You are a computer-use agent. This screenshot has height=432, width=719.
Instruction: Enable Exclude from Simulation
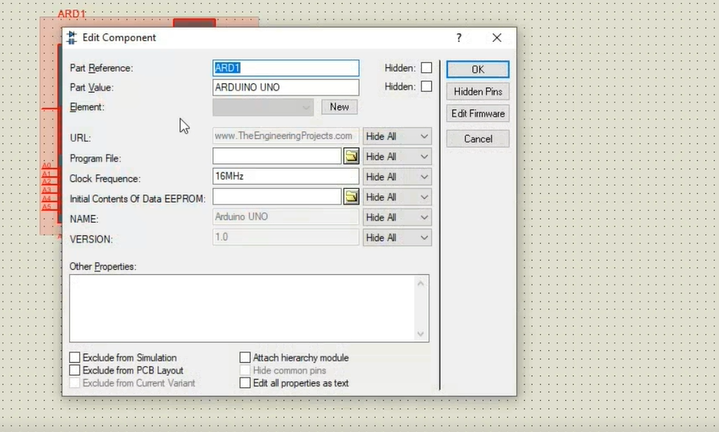pos(75,357)
